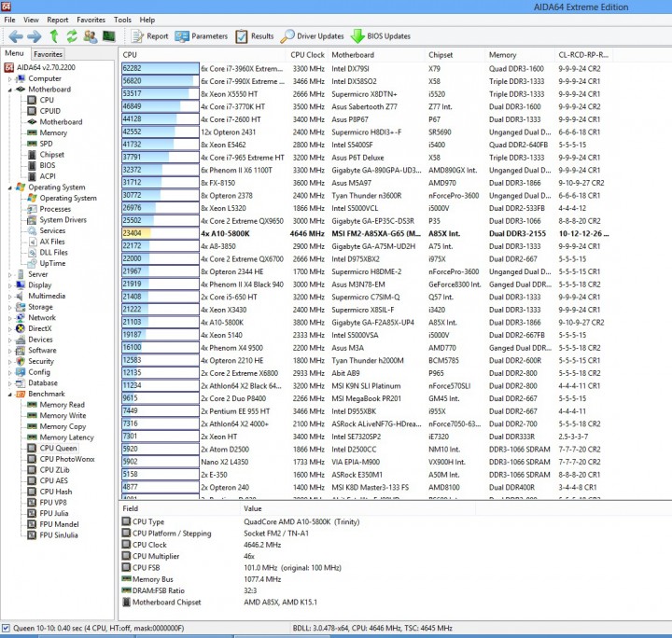Select the 4x A10-5800K 4646 MHz row

(x=365, y=233)
